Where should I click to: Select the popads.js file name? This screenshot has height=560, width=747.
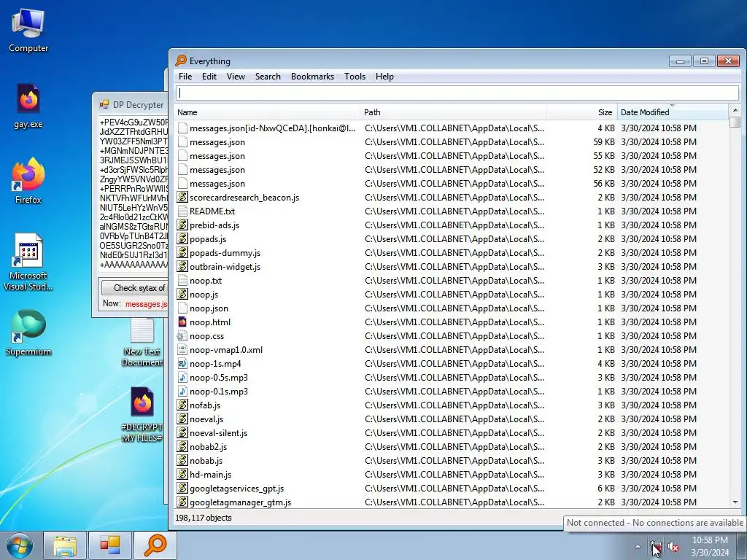208,239
